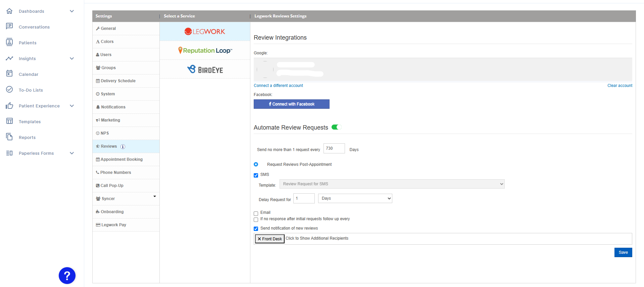Click the Calendar icon in sidebar
This screenshot has width=644, height=287.
9,74
